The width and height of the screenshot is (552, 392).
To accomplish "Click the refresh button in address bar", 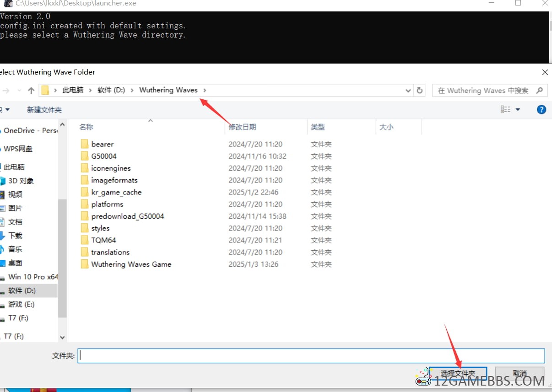I will pos(419,91).
